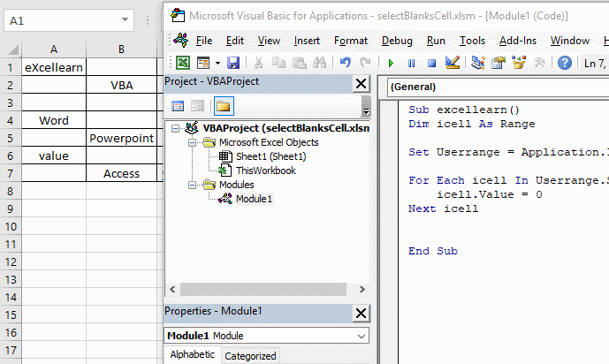Toggle Design Mode icon
The width and height of the screenshot is (609, 364).
(x=453, y=63)
